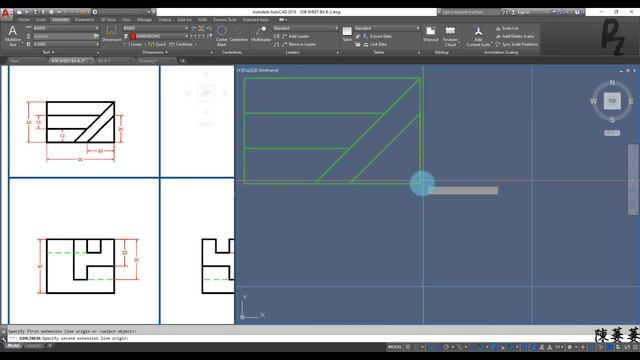Expand the Dimensions panel

[x=155, y=52]
